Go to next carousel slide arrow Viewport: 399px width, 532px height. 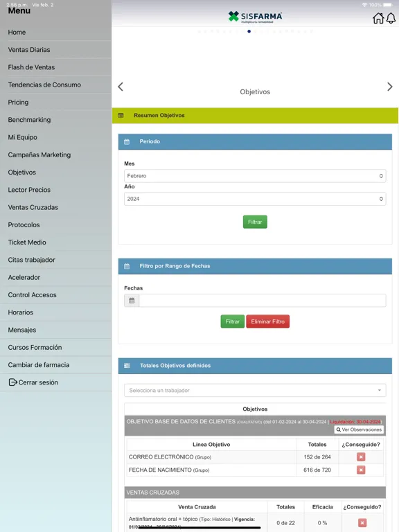pyautogui.click(x=390, y=87)
